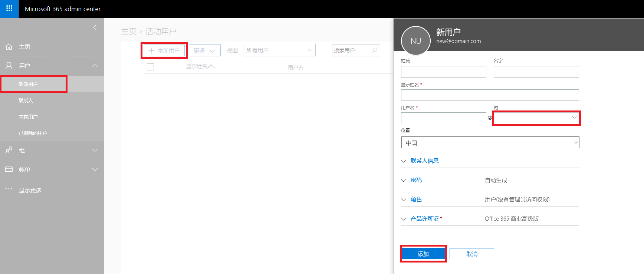
Task: Click the ellipsis icon beside 显示更多
Action: pyautogui.click(x=9, y=189)
